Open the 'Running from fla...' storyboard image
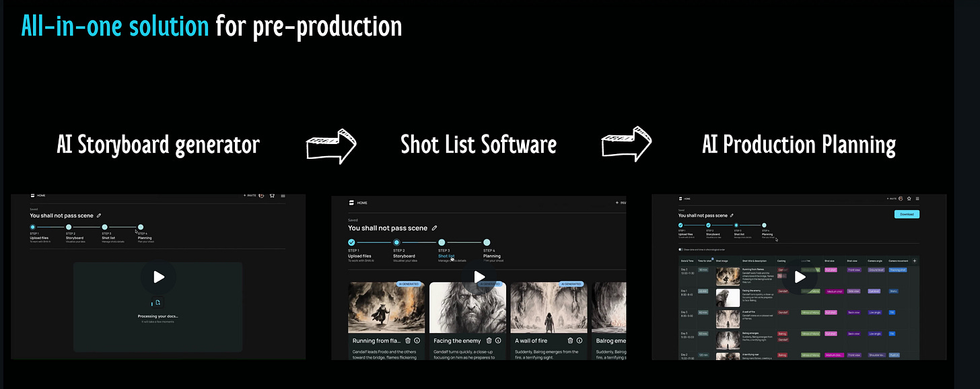980x389 pixels. pos(386,307)
